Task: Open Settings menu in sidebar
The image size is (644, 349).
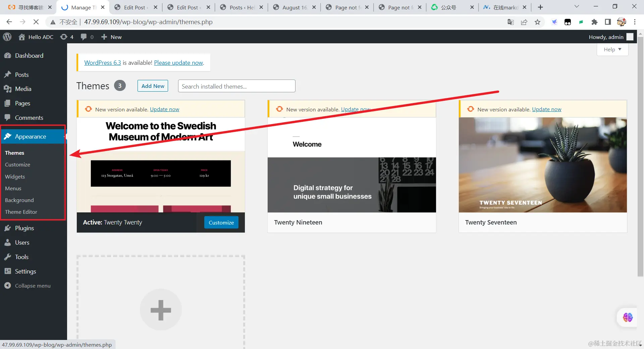Action: point(25,271)
